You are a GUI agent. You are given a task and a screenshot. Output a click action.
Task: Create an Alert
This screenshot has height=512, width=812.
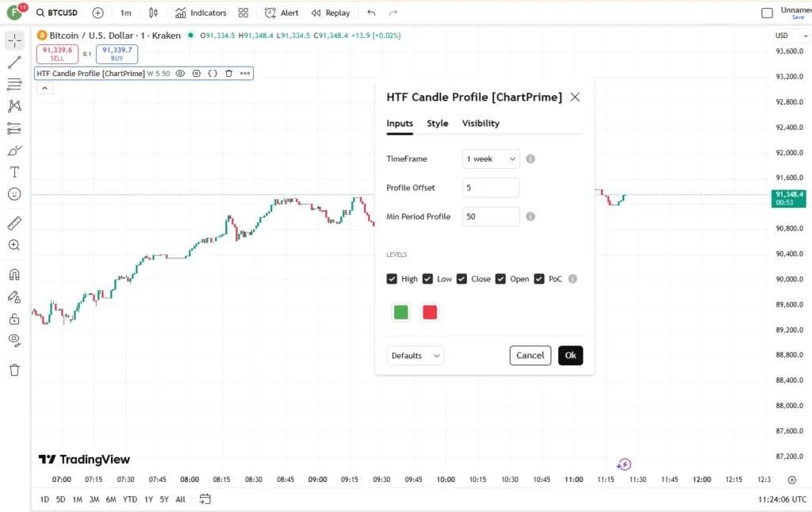click(282, 13)
